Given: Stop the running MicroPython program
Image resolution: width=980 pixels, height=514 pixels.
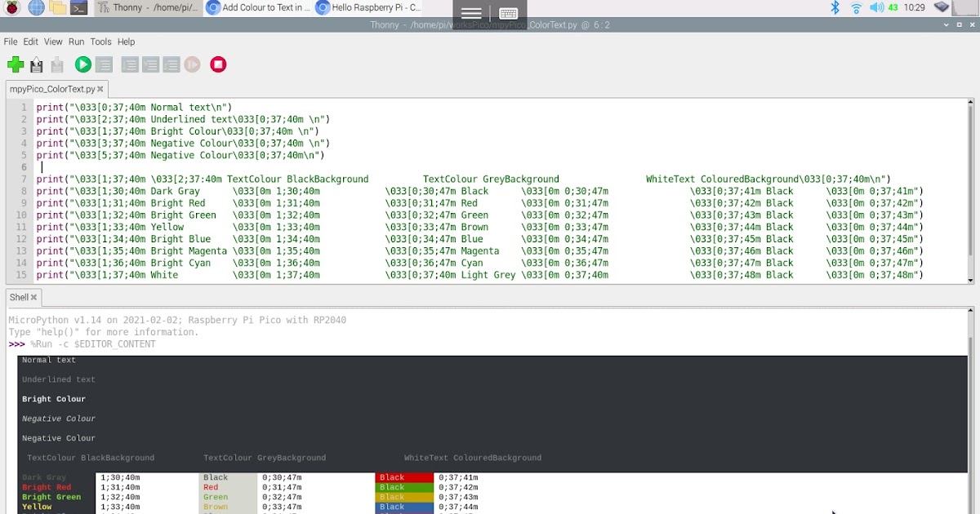Looking at the screenshot, I should tap(218, 64).
